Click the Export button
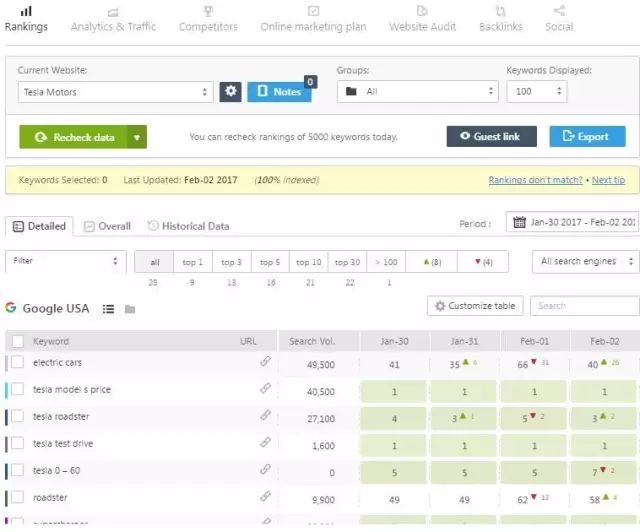The height and width of the screenshot is (532, 640). [587, 136]
